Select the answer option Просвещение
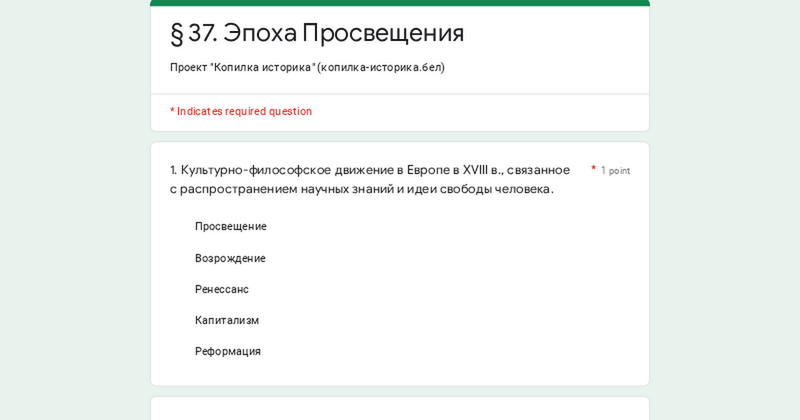 (230, 226)
